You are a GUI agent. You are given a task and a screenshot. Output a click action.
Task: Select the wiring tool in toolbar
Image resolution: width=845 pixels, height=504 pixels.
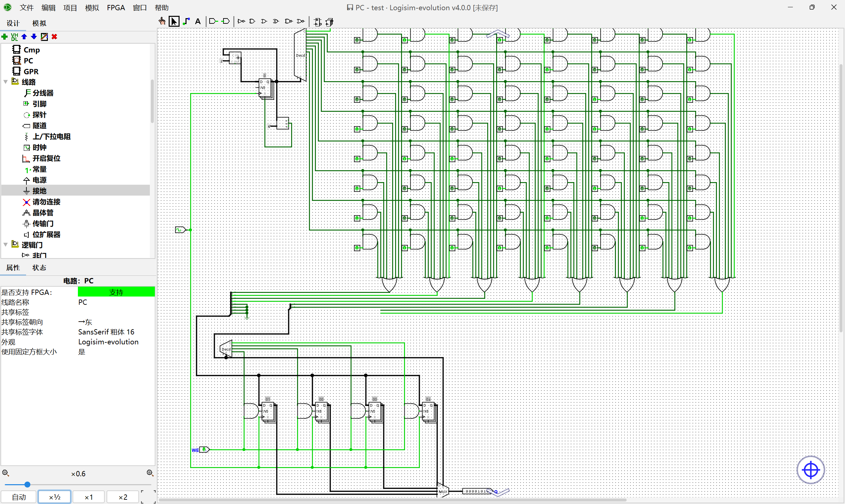click(186, 21)
